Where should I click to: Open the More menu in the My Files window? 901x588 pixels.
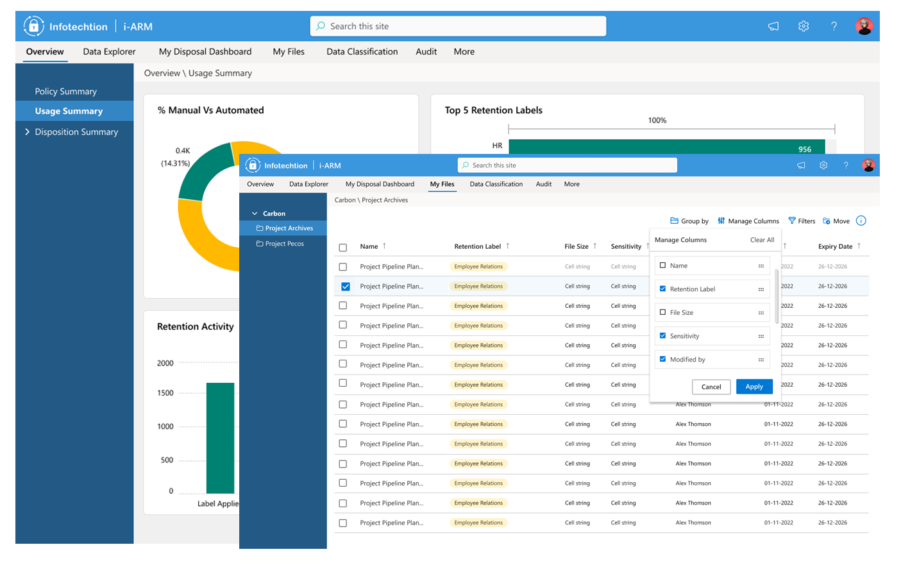coord(572,184)
